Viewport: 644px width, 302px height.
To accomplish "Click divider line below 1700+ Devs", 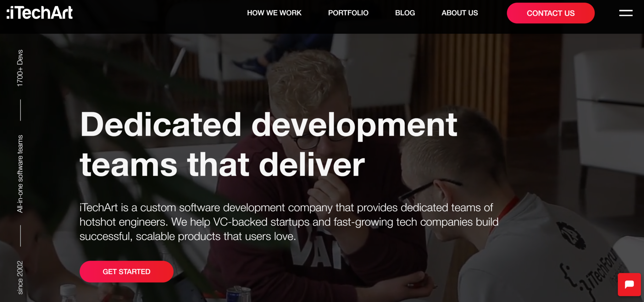I will point(20,110).
